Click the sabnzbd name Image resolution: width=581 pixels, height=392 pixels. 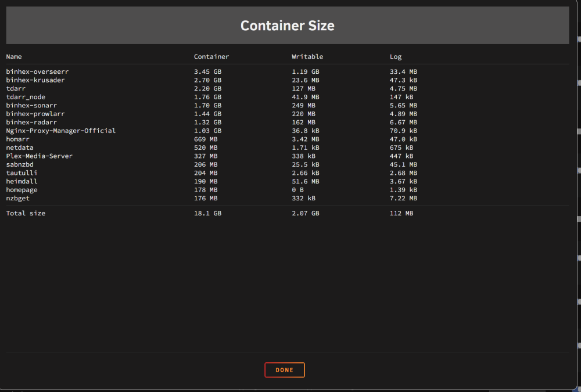pyautogui.click(x=20, y=164)
